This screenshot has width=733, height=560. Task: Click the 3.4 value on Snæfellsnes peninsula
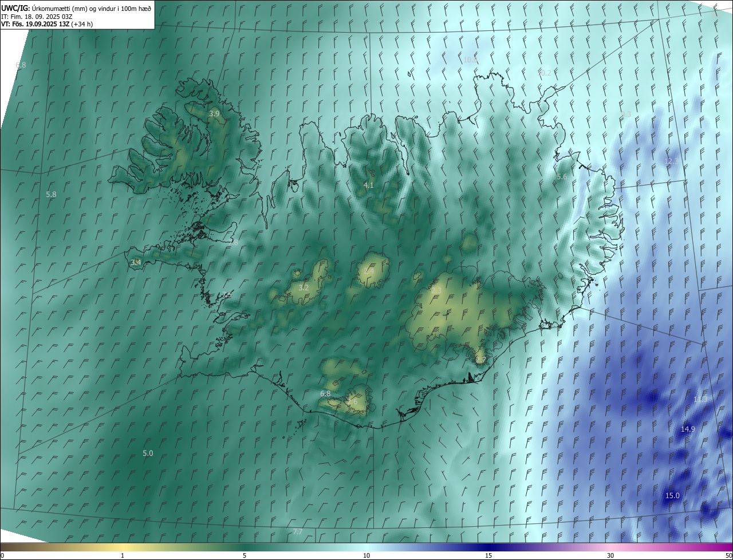[x=136, y=263]
